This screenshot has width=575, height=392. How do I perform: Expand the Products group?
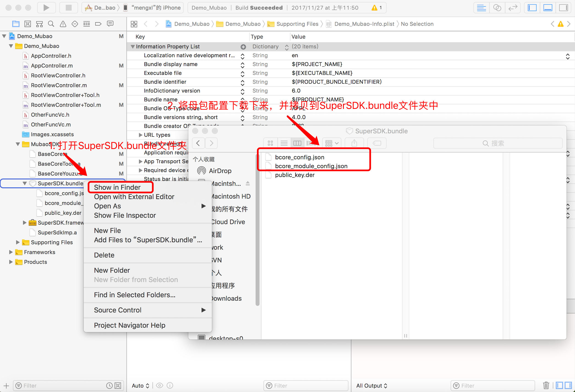11,262
